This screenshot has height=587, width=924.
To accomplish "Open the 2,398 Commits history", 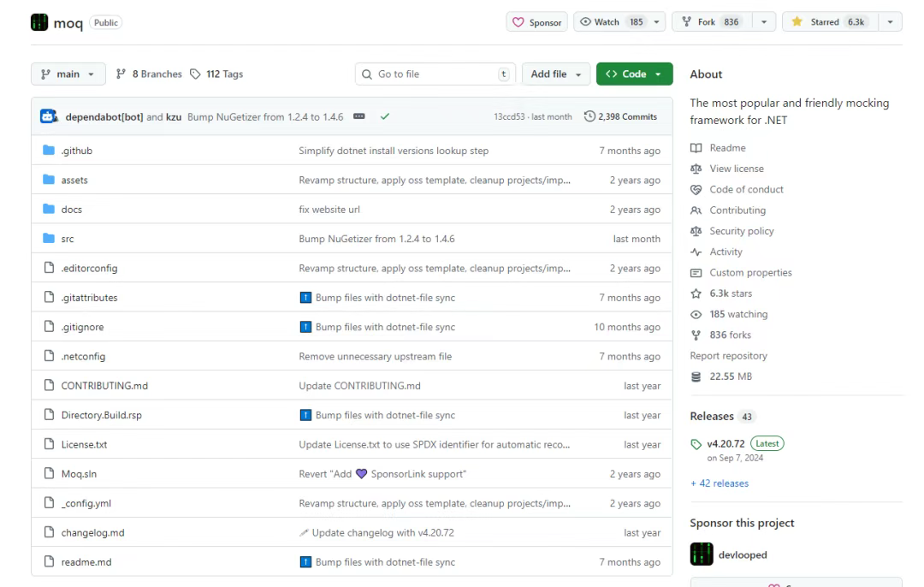I will point(620,116).
